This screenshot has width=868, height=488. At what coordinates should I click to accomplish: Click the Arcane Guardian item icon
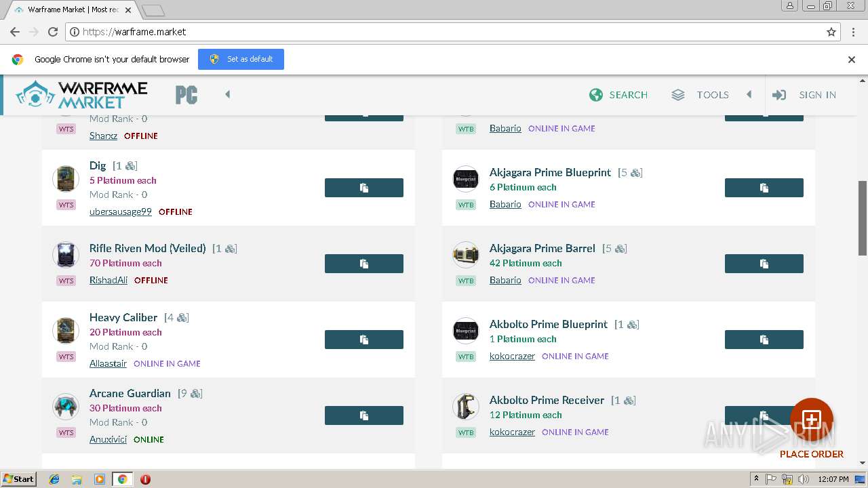pos(66,407)
